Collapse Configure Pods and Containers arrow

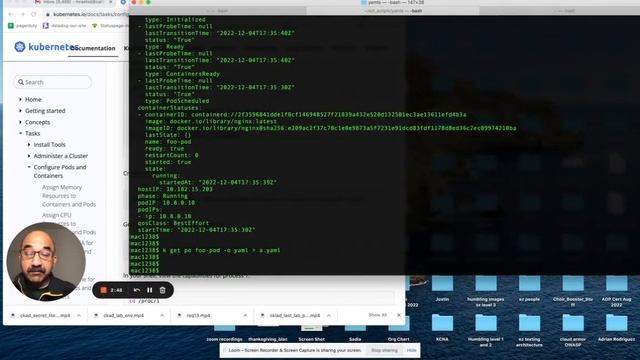point(29,167)
